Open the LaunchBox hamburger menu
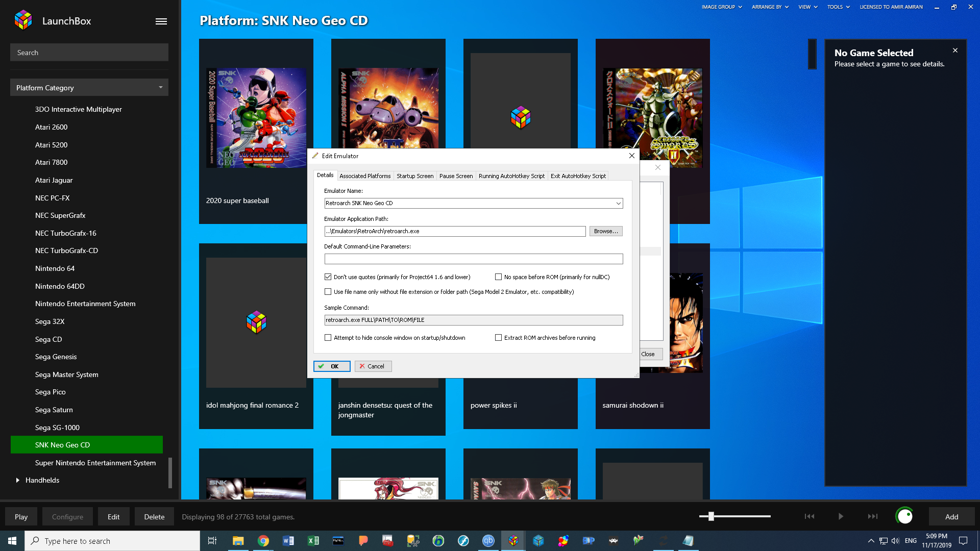 (161, 21)
